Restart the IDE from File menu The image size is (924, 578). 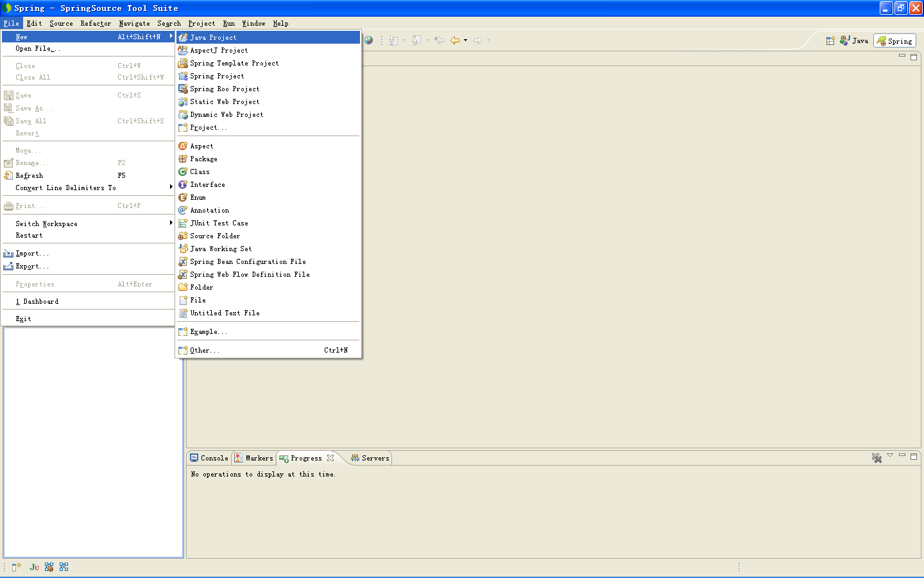coord(88,235)
